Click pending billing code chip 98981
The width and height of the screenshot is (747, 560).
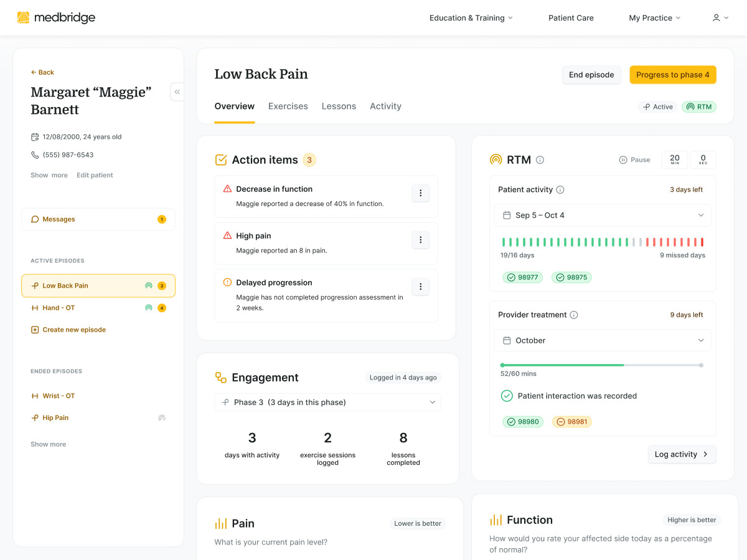click(x=571, y=422)
